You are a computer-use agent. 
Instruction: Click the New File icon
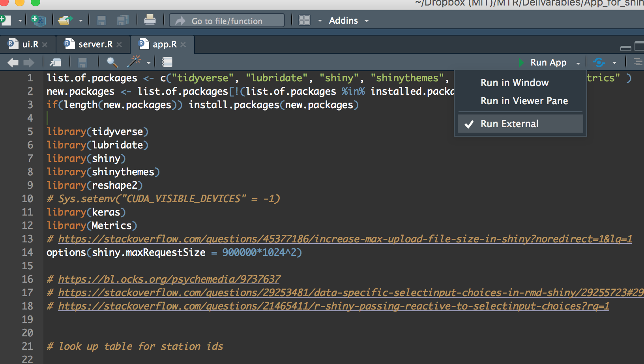[6, 20]
